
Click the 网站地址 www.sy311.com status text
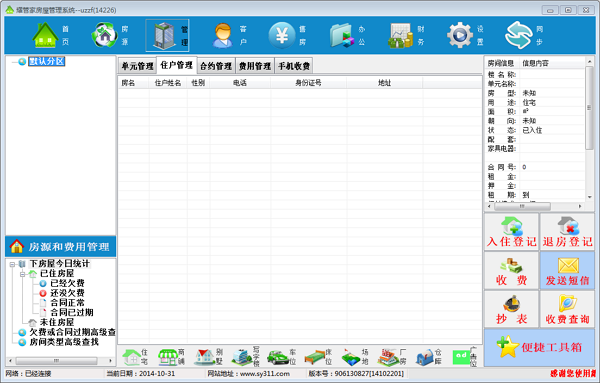click(x=248, y=373)
